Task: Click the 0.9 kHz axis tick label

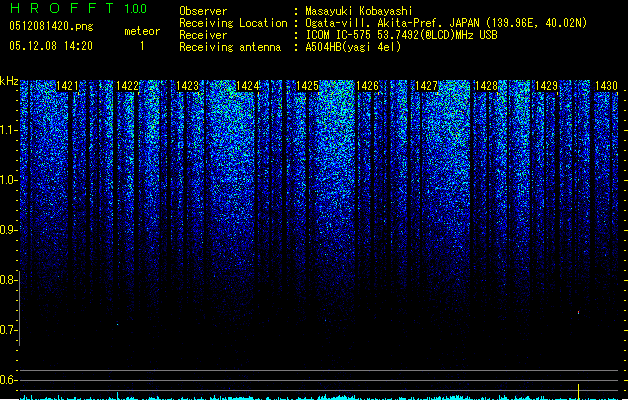Action: point(8,230)
